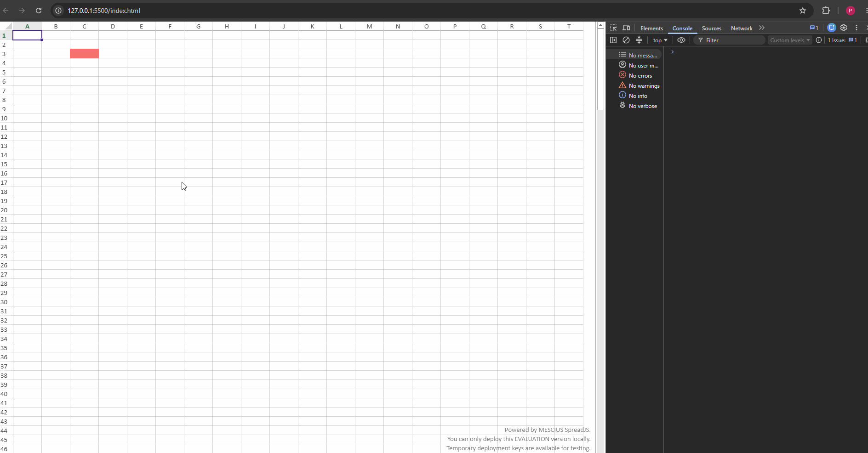Open the browser profile avatar

(x=851, y=11)
